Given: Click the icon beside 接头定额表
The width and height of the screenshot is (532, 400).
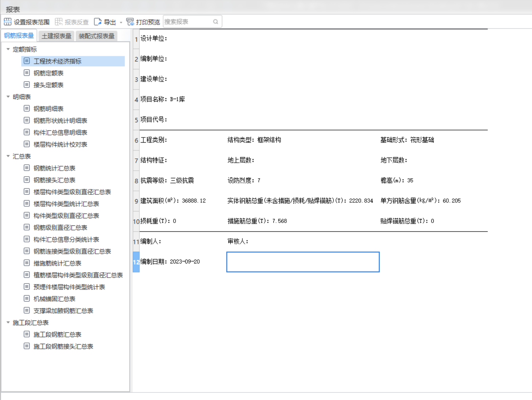Looking at the screenshot, I should (x=27, y=85).
